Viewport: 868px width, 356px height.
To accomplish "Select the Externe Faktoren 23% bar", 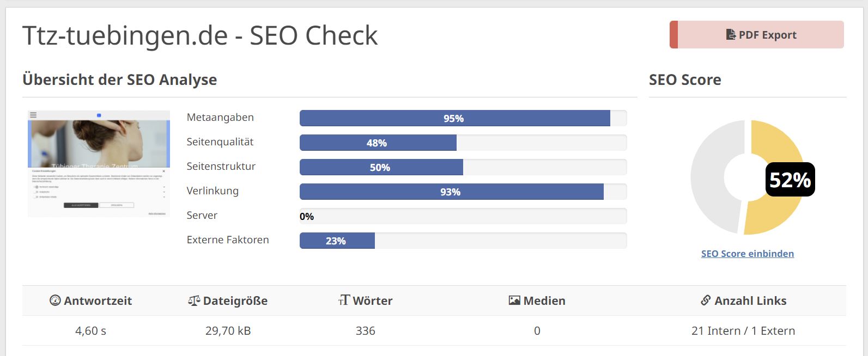I will tap(337, 241).
